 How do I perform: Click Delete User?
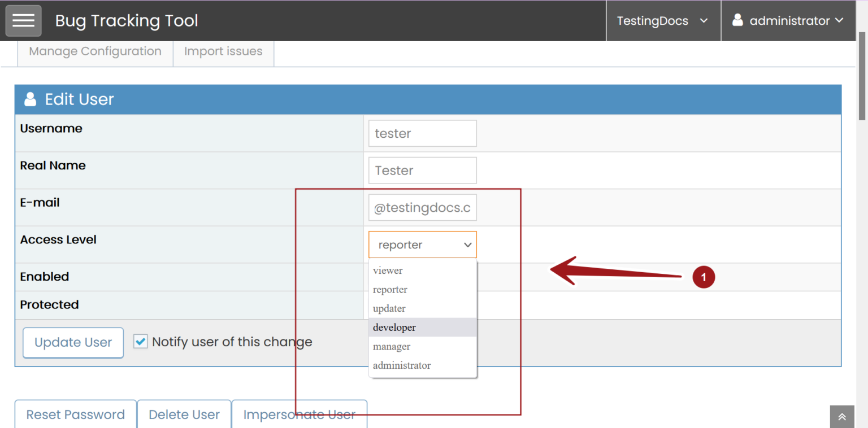point(184,414)
